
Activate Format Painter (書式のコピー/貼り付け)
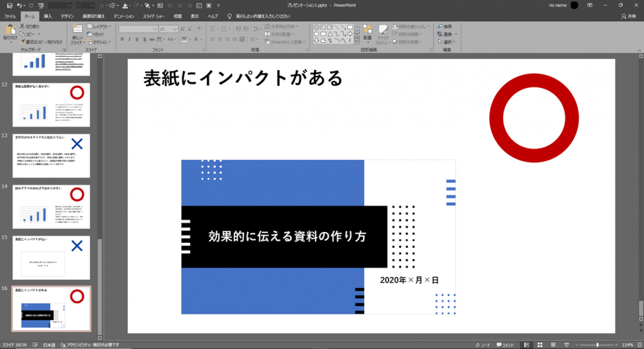(41, 42)
